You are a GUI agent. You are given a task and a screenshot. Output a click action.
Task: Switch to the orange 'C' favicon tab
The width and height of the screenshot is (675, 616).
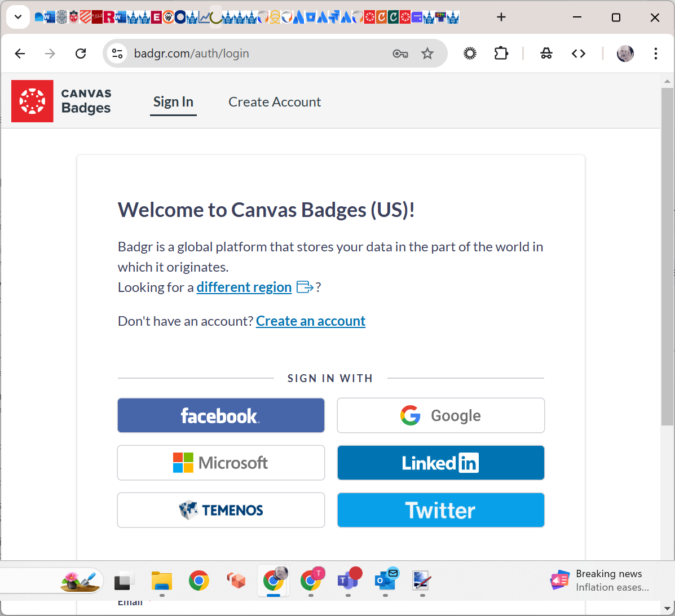pyautogui.click(x=381, y=17)
